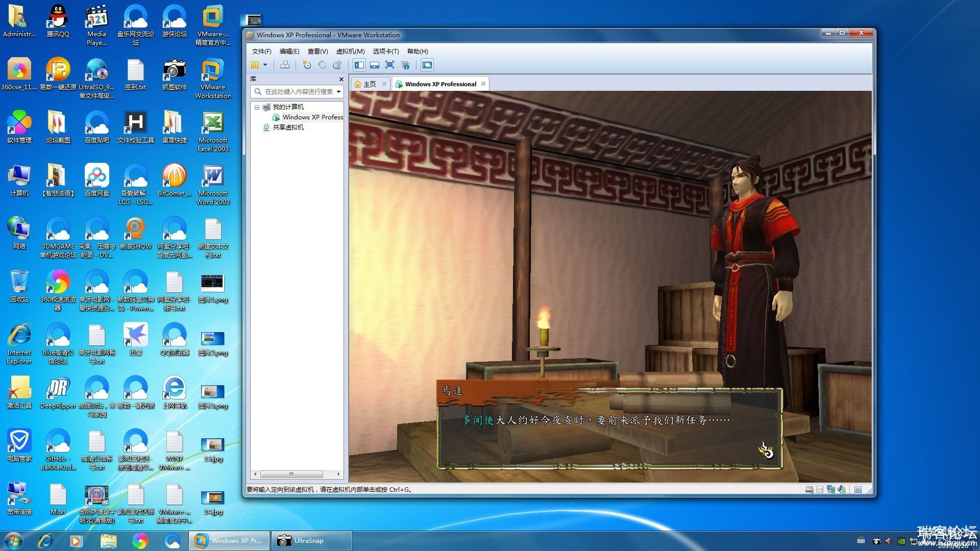
Task: Click the library scrollbar left arrow
Action: (x=255, y=474)
